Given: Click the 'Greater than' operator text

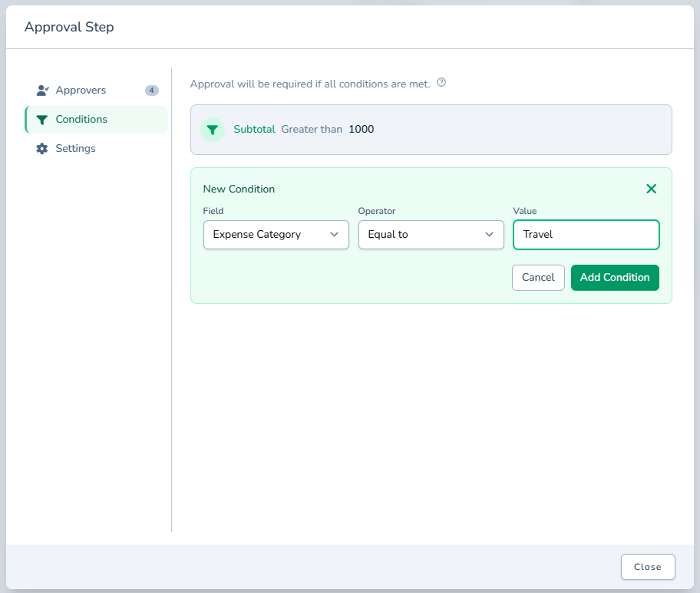Looking at the screenshot, I should [x=312, y=130].
